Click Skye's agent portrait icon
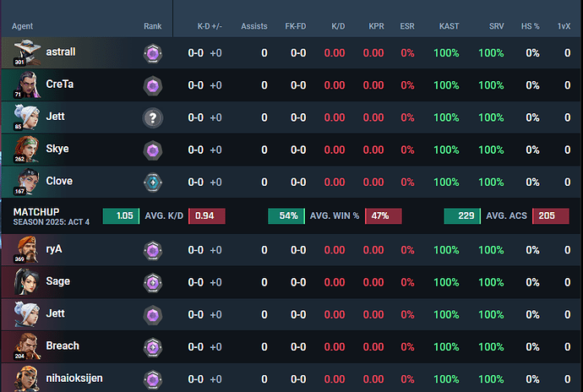Screen dimensions: 583x392 pos(26,150)
